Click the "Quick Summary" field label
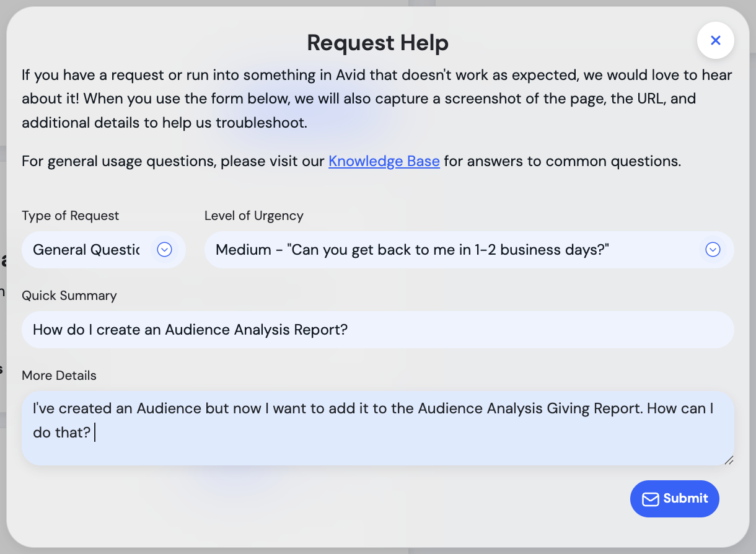 click(x=69, y=296)
